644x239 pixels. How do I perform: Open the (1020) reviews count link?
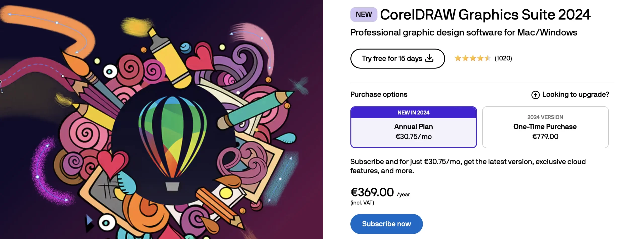tap(503, 58)
